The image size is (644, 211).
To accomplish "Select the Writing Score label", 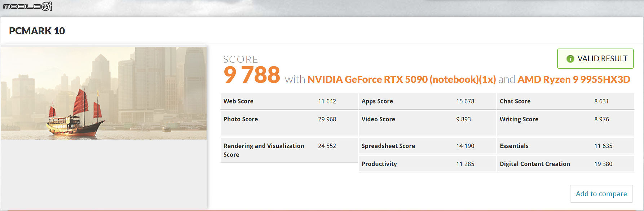I will click(519, 119).
